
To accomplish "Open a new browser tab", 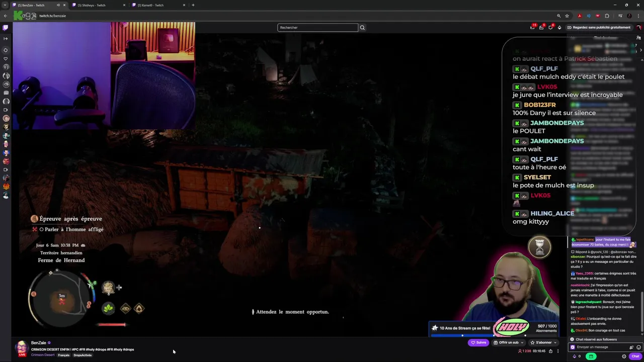I will point(193,5).
